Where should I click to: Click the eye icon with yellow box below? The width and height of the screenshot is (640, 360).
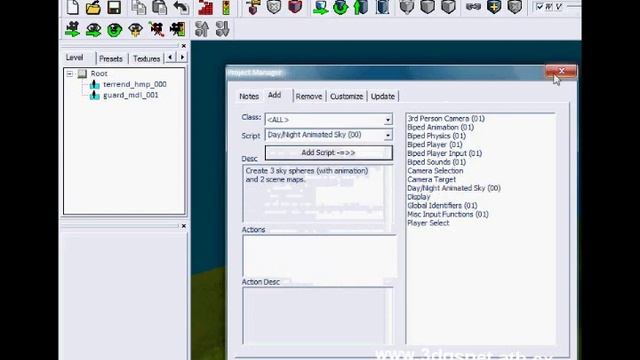135,29
